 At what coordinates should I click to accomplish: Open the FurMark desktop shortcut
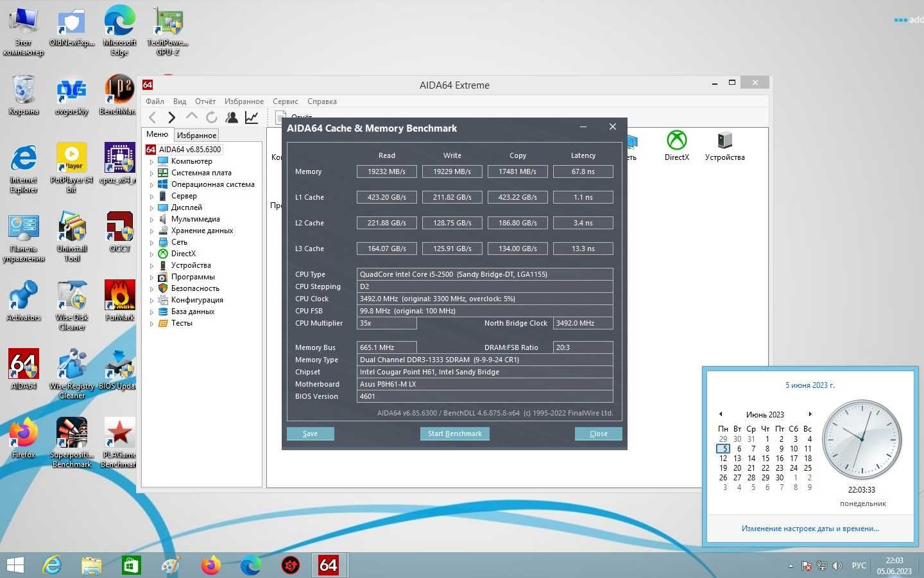pos(119,301)
